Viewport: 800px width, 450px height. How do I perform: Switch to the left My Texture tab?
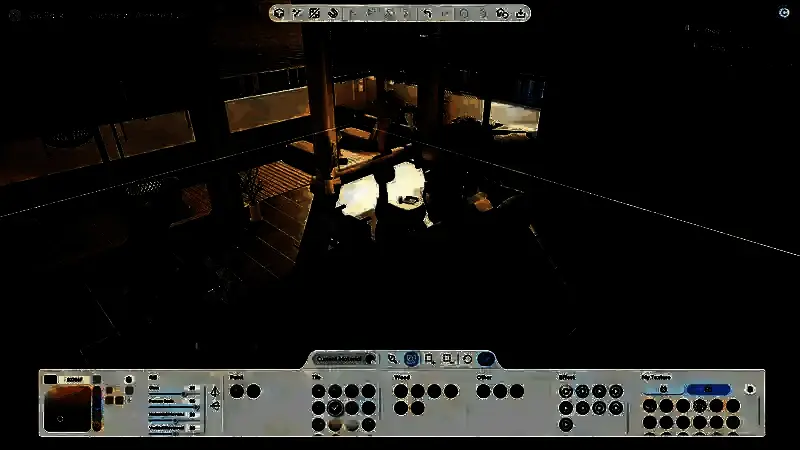point(662,389)
